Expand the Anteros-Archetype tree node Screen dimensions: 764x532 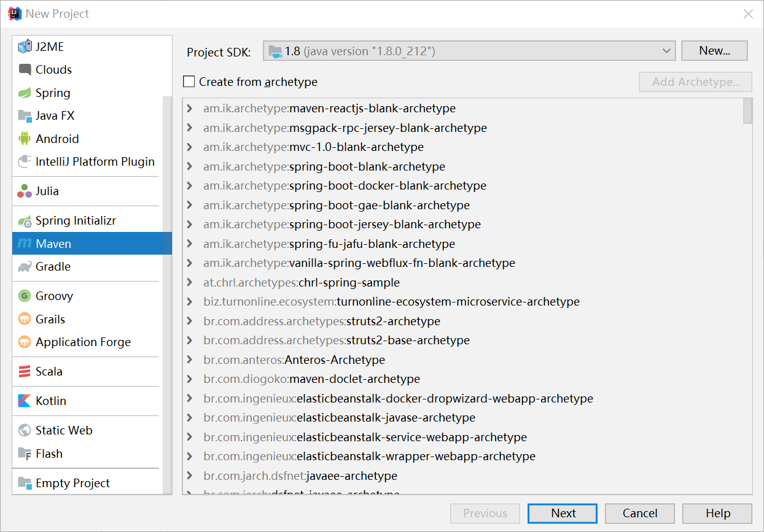click(x=190, y=360)
